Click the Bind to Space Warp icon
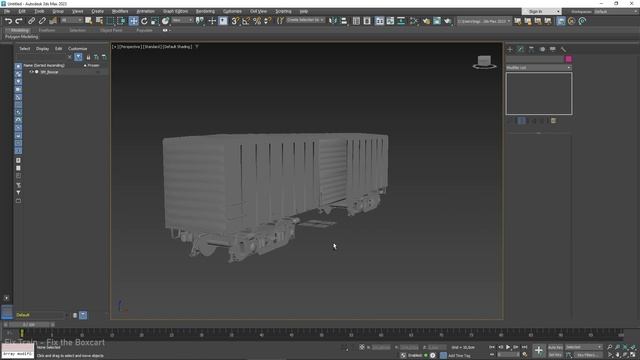This screenshot has width=640, height=360. pos(53,21)
